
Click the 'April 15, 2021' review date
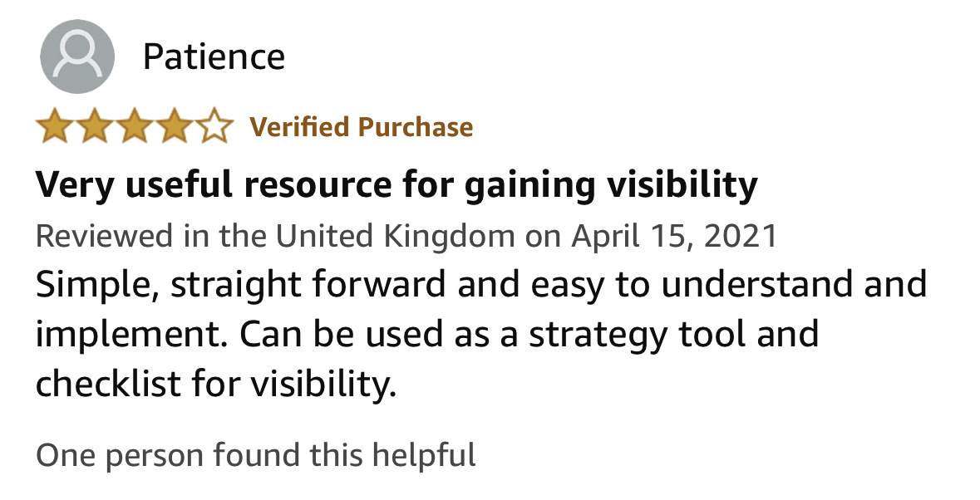click(673, 237)
